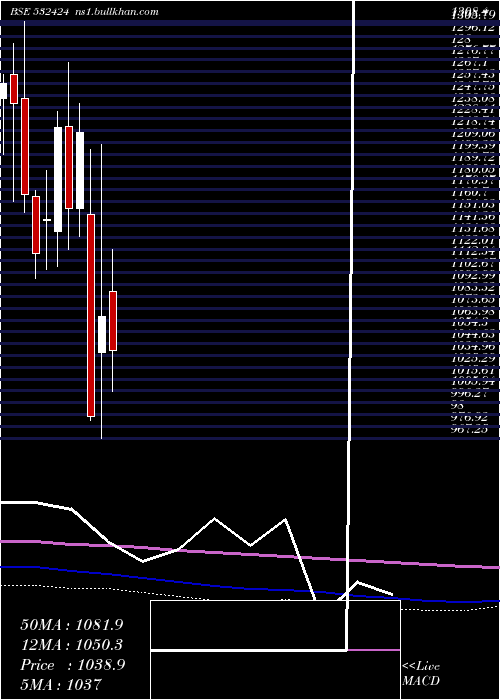The image size is (500, 700).
Task: Click the 996.27 price axis label
Action: pyautogui.click(x=470, y=394)
